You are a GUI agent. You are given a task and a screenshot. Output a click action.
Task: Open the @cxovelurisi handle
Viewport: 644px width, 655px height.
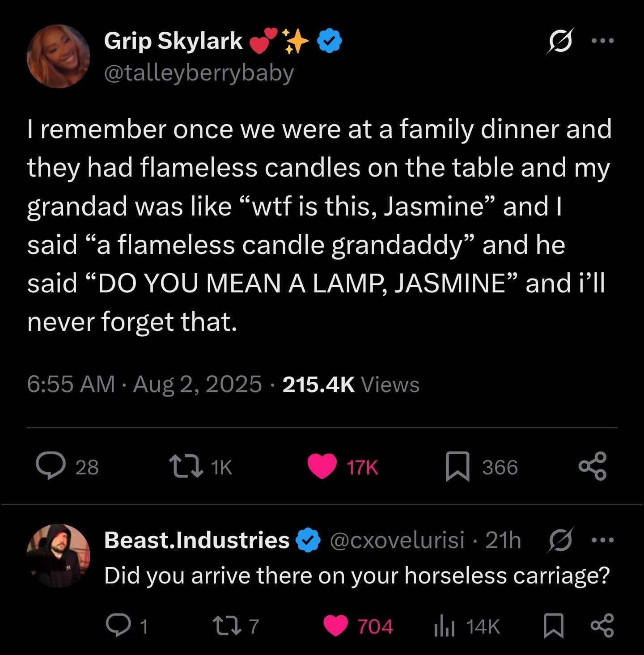click(397, 540)
